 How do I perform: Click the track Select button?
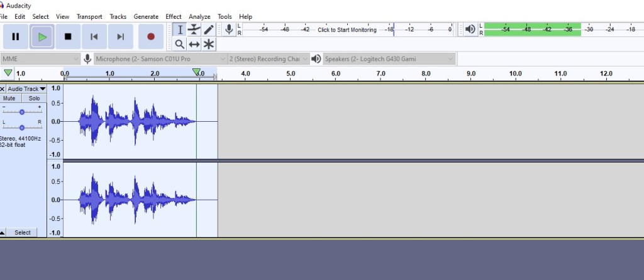point(23,232)
